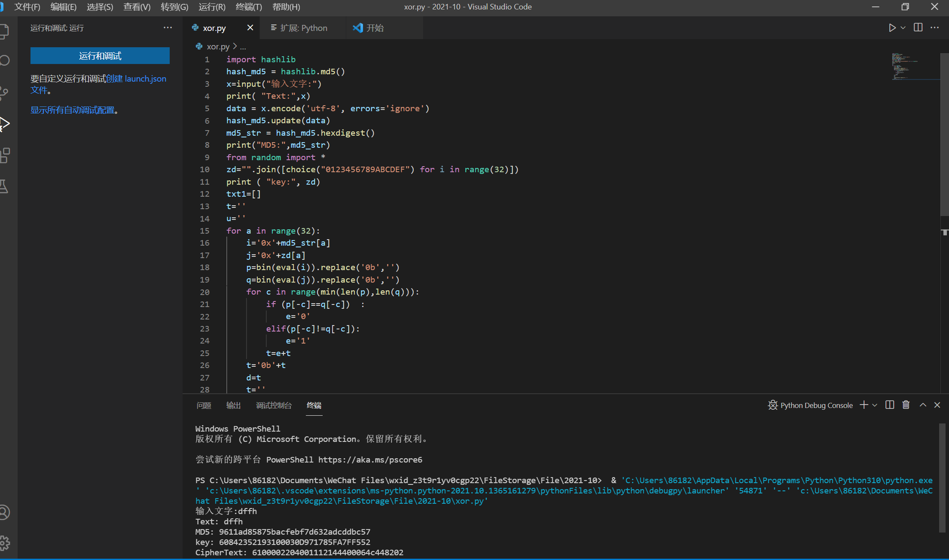Split editor right icon in editor toolbar
Viewport: 949px width, 560px height.
[x=918, y=28]
